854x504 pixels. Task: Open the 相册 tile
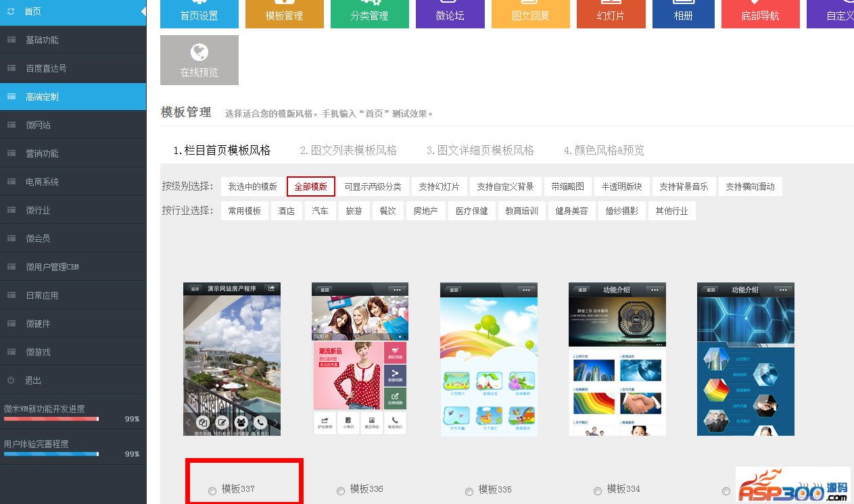click(x=684, y=14)
